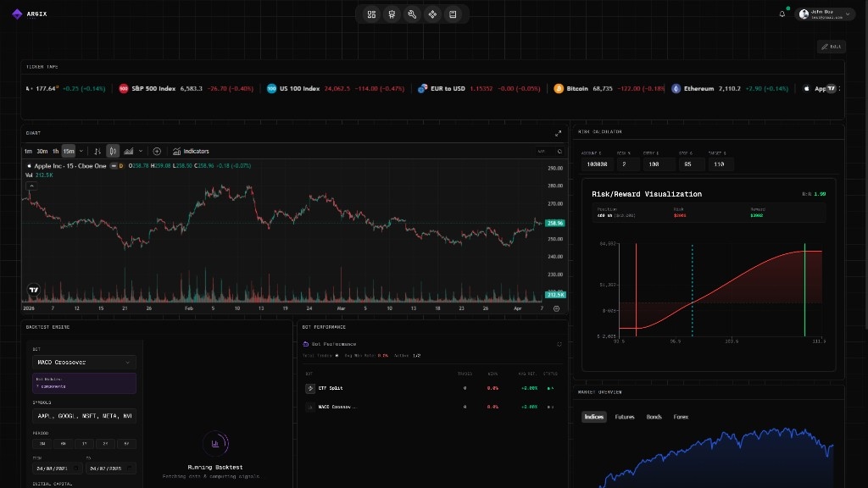Switch to the Bonds tab

654,417
